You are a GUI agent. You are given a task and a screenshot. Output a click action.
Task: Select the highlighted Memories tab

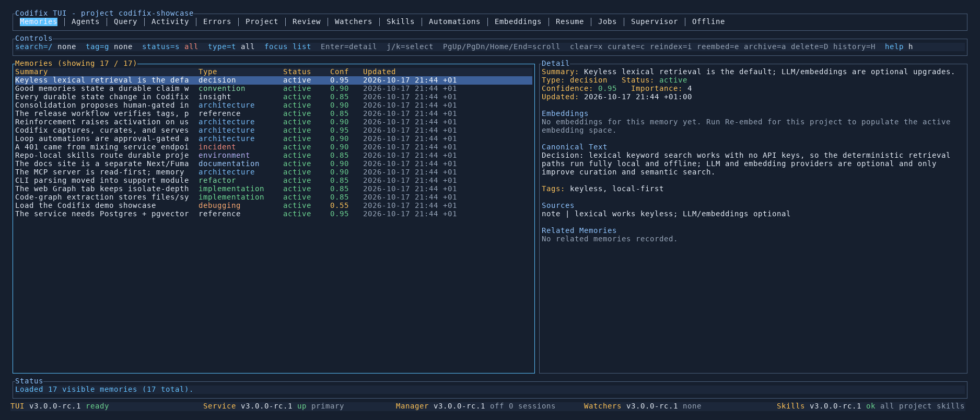pyautogui.click(x=39, y=22)
